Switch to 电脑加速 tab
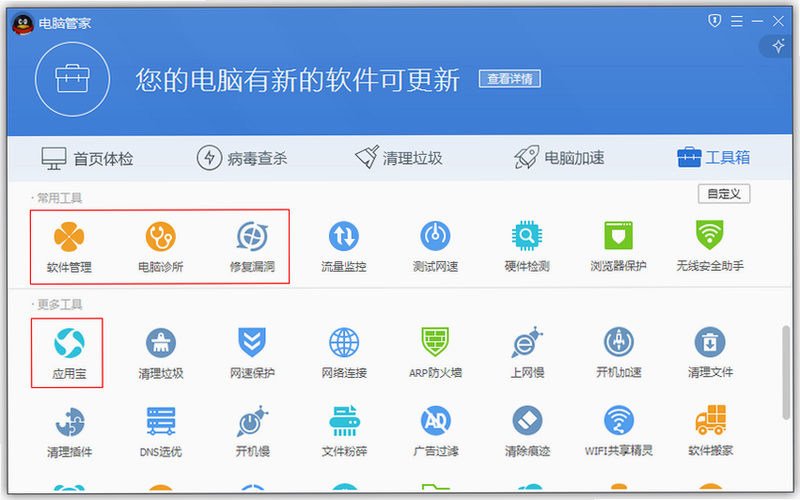 coord(559,158)
